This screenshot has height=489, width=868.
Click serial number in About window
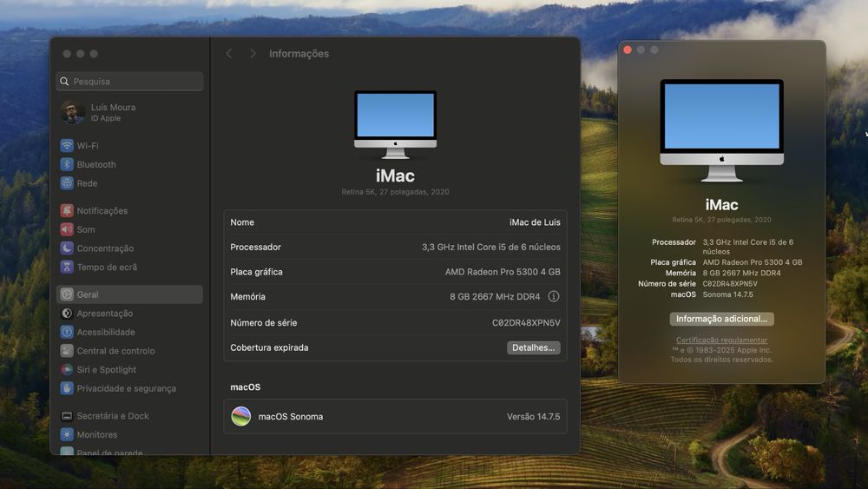[730, 283]
